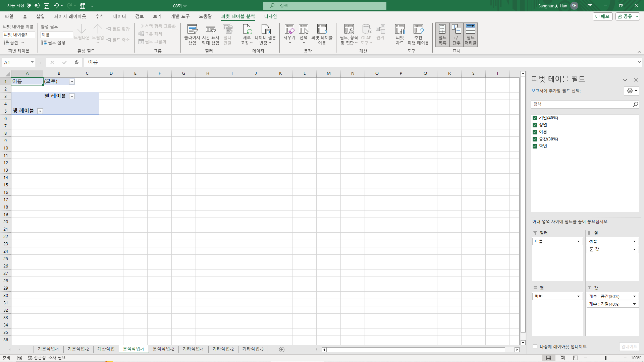Turn on the AutoSave toggle
The image size is (644, 362).
pos(33,6)
